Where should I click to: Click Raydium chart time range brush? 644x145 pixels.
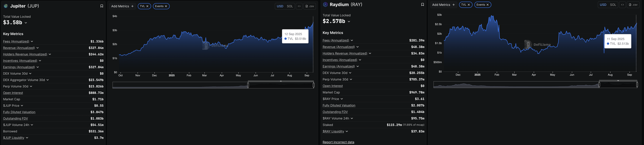click(x=618, y=85)
